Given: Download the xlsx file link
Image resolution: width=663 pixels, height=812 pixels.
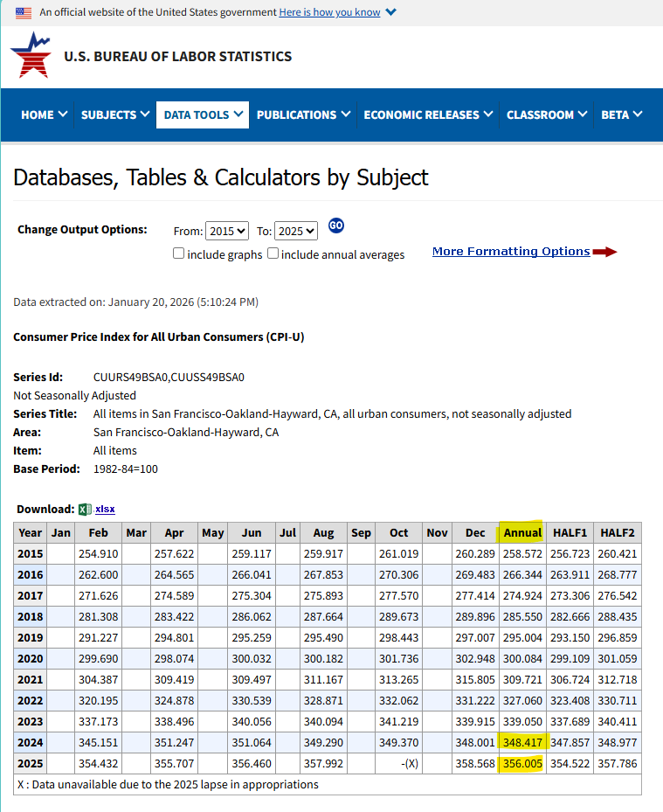Looking at the screenshot, I should 105,510.
